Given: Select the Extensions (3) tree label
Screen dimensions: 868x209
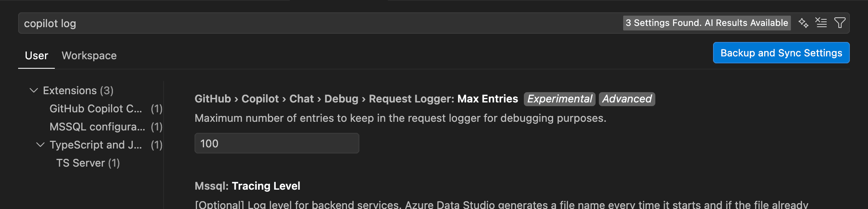Looking at the screenshot, I should pos(78,91).
